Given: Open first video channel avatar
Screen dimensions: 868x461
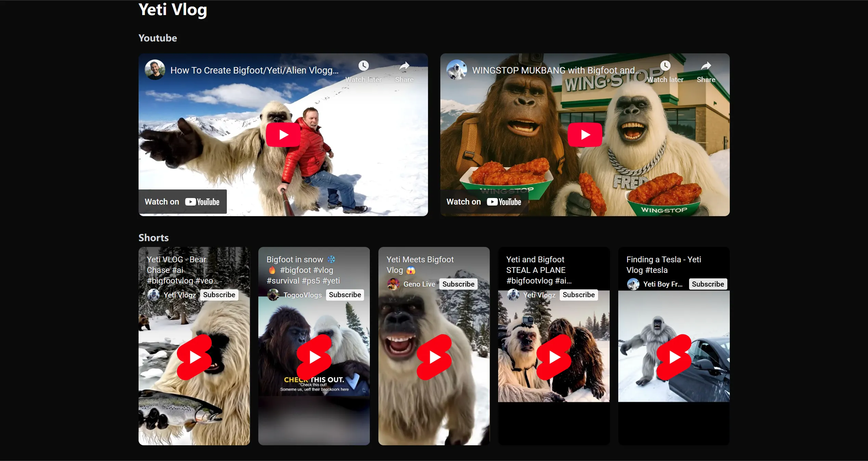Looking at the screenshot, I should coord(155,70).
